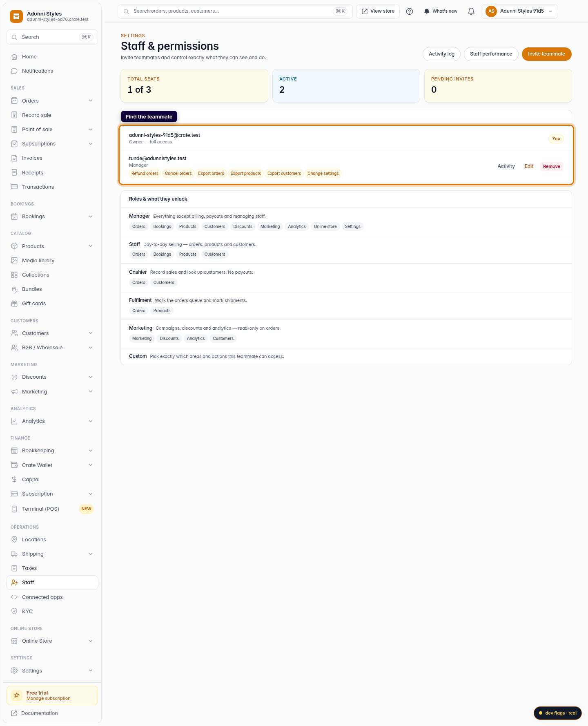The width and height of the screenshot is (588, 726).
Task: Expand the Products chevron
Action: click(91, 246)
